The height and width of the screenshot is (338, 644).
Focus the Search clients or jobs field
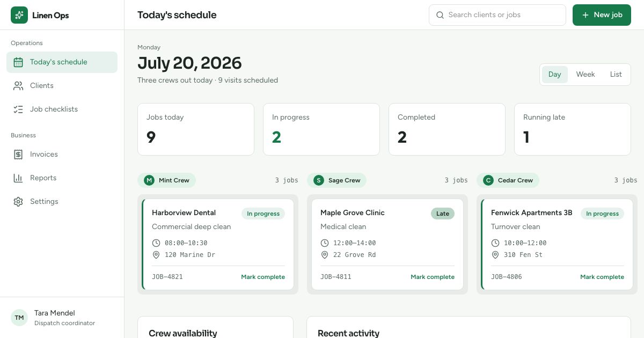point(497,15)
